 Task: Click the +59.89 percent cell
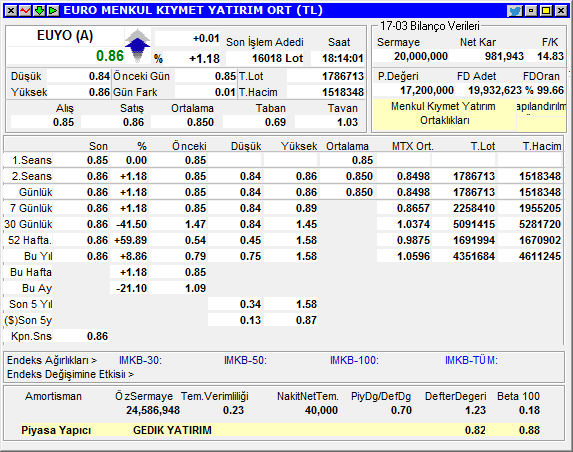click(x=130, y=240)
